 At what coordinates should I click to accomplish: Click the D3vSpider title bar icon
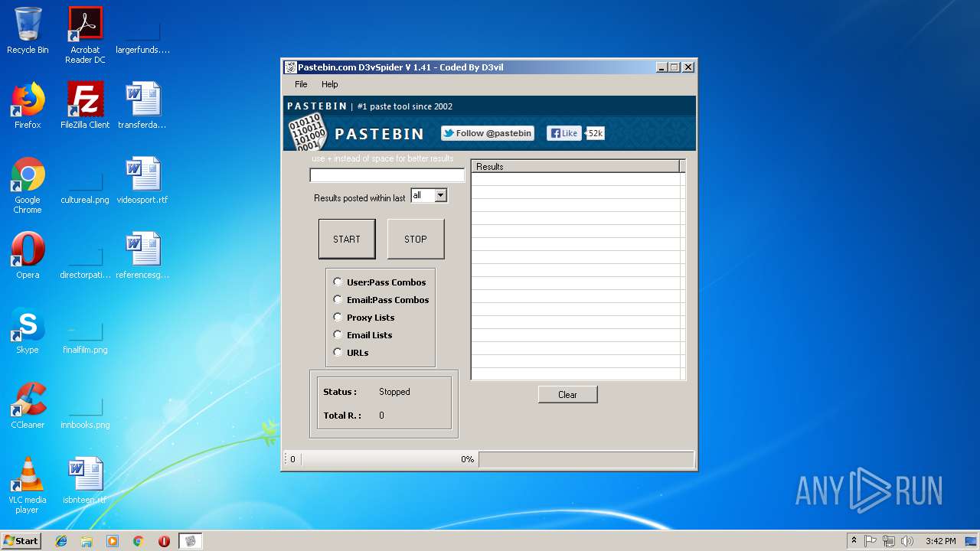290,67
